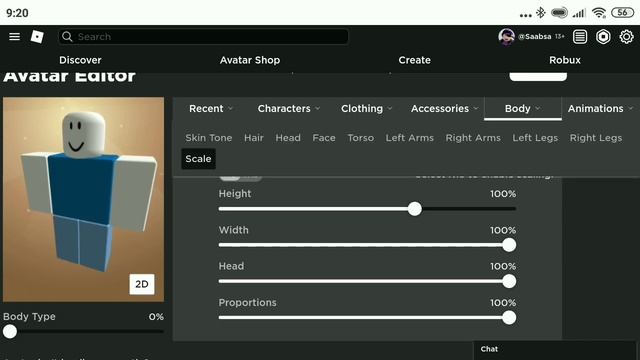This screenshot has width=640, height=360.
Task: Select the Head submenu item
Action: pyautogui.click(x=288, y=138)
